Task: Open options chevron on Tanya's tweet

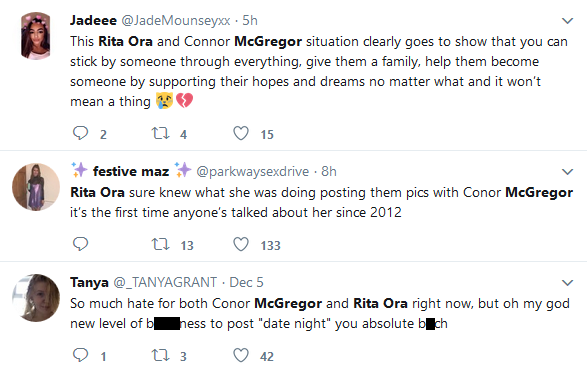Action: click(568, 283)
